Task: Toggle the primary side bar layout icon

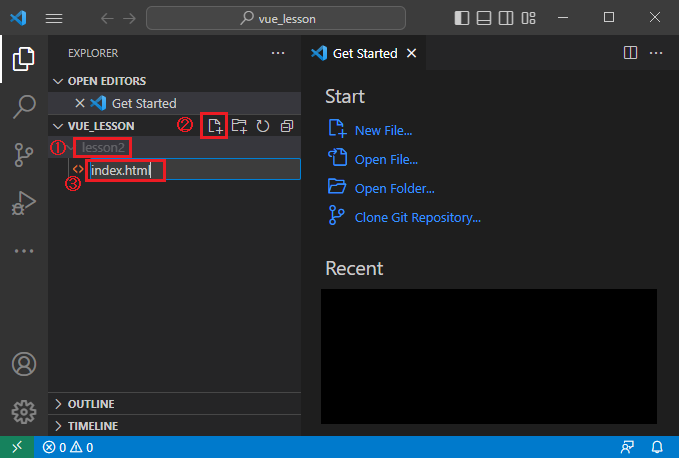Action: coord(462,18)
